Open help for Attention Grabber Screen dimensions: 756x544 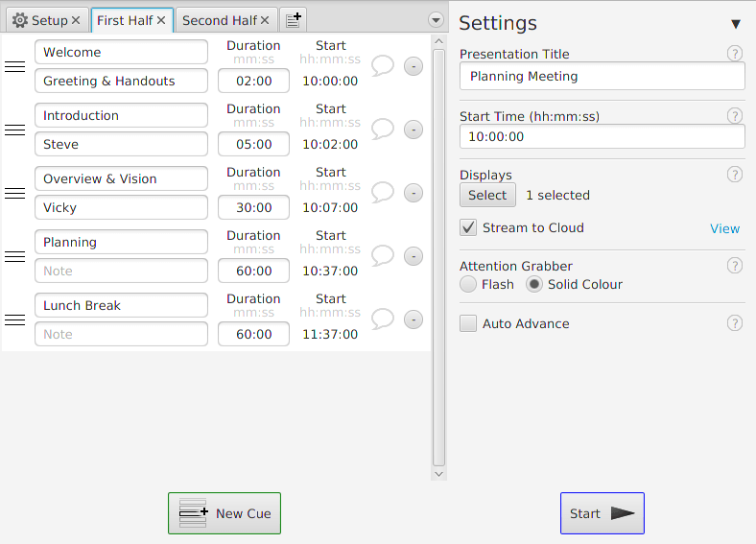click(x=735, y=266)
